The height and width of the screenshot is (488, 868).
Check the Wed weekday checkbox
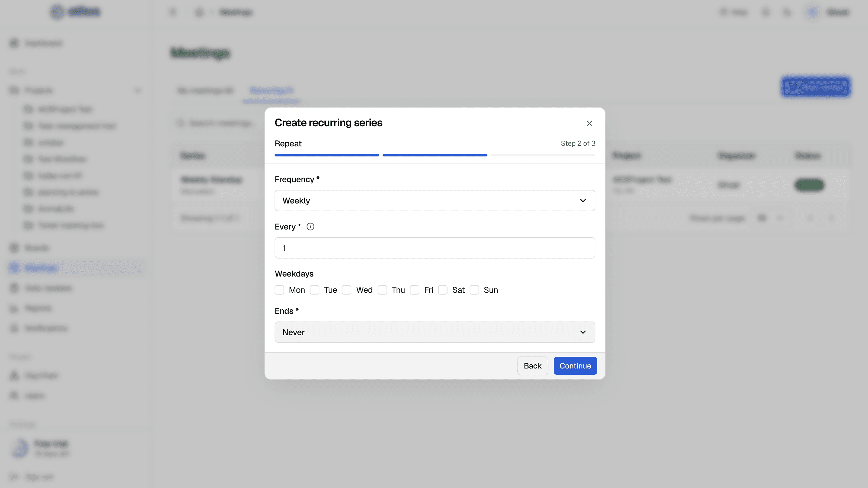coord(346,290)
